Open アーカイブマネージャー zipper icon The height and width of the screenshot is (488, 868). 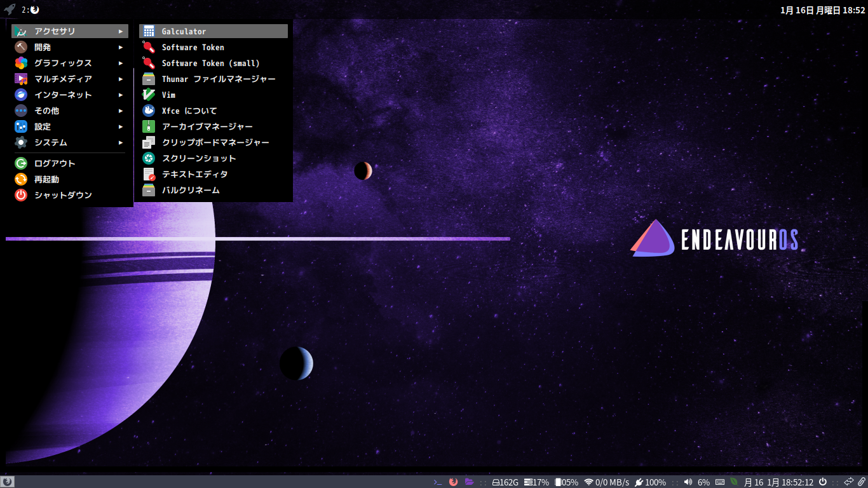pyautogui.click(x=149, y=126)
